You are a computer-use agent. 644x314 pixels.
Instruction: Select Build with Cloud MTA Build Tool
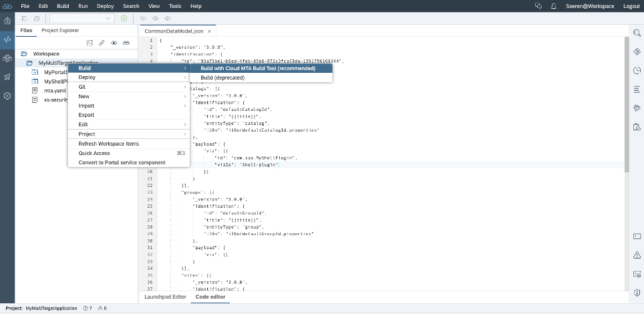[x=261, y=68]
